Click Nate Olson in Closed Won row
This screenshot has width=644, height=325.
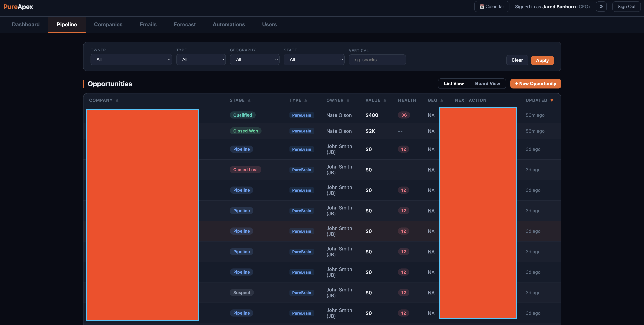point(339,131)
